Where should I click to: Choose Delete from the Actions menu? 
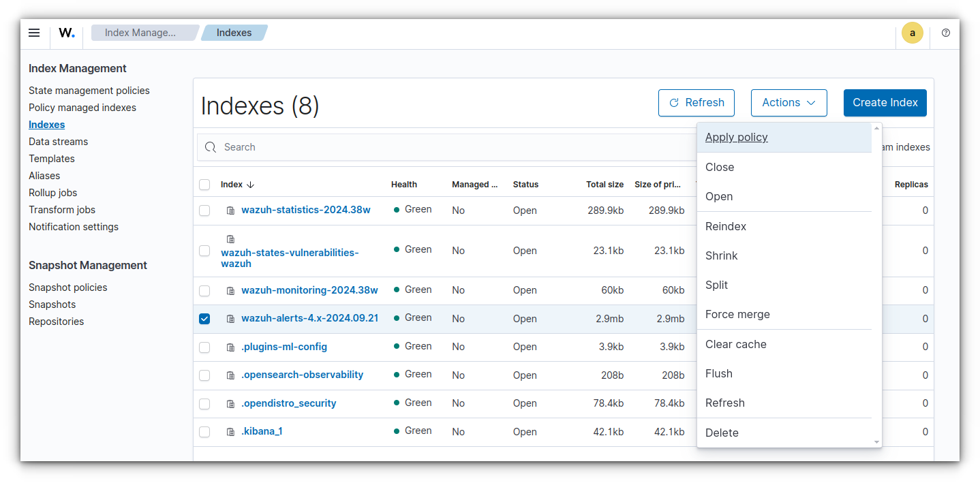coord(784,433)
